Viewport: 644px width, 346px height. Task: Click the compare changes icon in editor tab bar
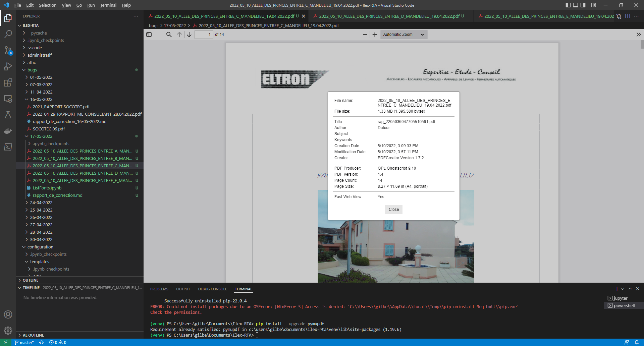click(x=619, y=16)
